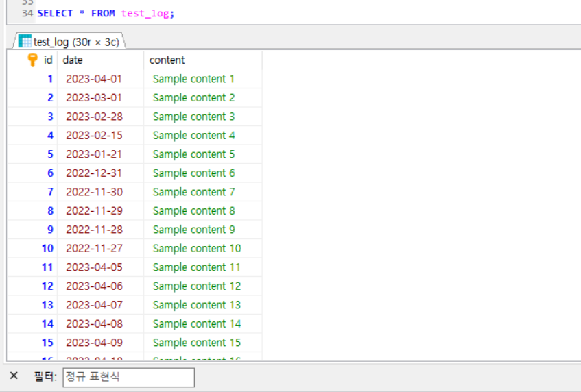Click the cell 'Sample content 9'
Image resolution: width=581 pixels, height=392 pixels.
(203, 230)
